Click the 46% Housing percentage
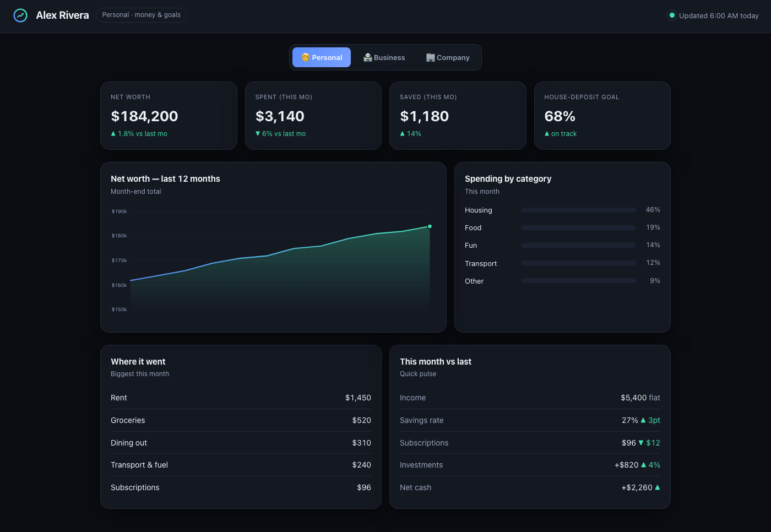The width and height of the screenshot is (771, 532). (x=653, y=210)
